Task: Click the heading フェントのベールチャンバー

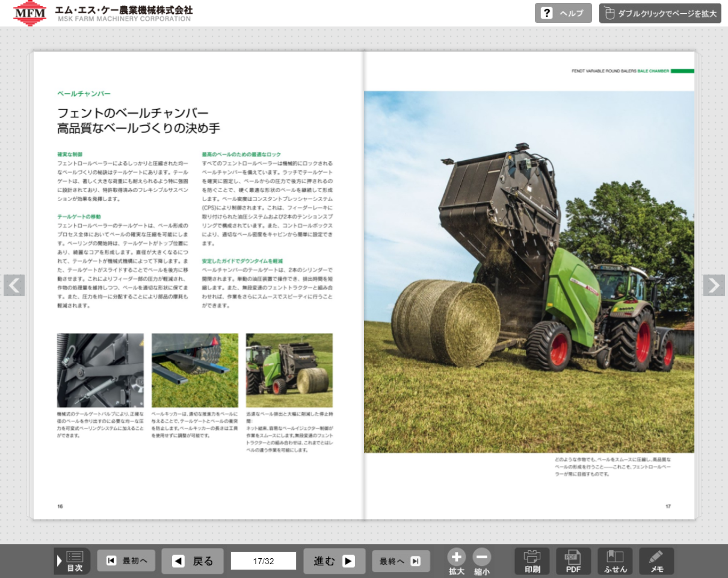Action: [x=133, y=113]
